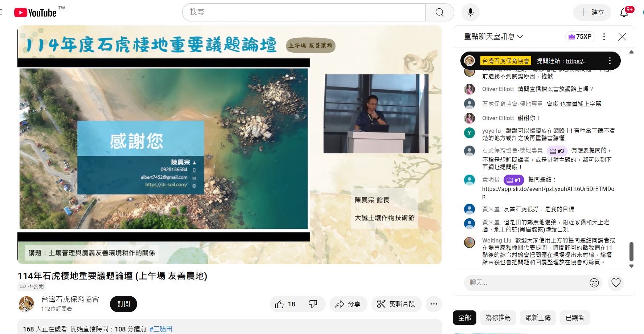Click pinned 台灣石虎保育協會 author badge

(505, 61)
